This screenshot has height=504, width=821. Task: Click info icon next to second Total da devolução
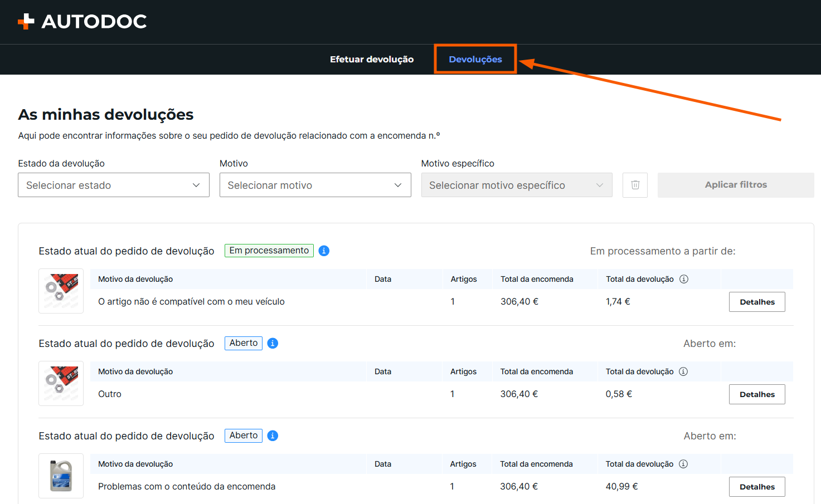683,371
